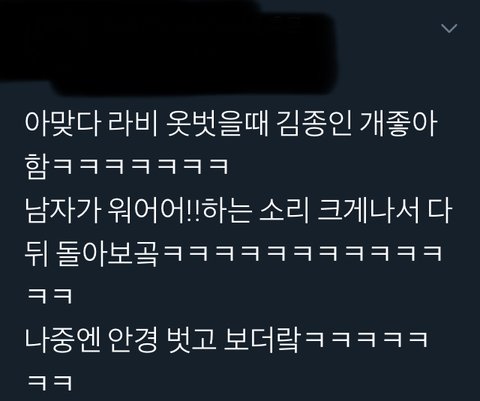Open the tweet options chevron menu
The image size is (480, 401).
pyautogui.click(x=449, y=28)
